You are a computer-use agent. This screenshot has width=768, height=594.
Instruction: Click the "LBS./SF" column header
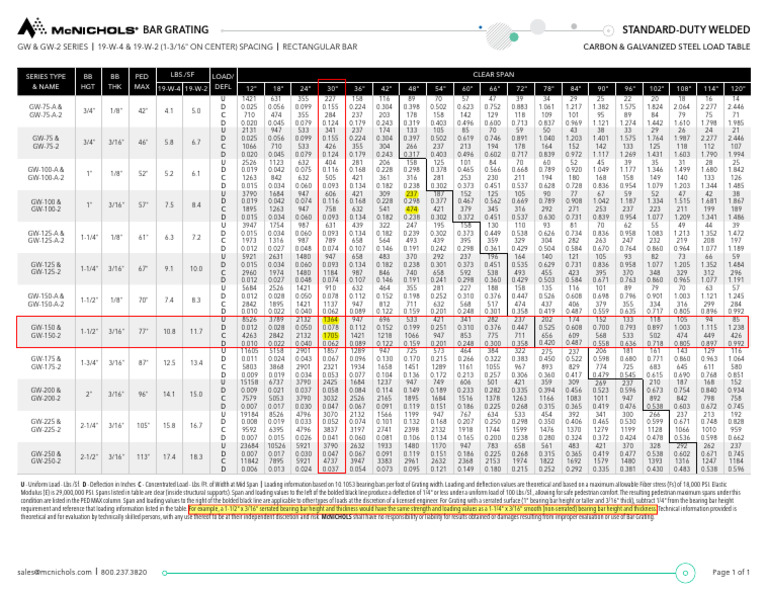pos(182,75)
